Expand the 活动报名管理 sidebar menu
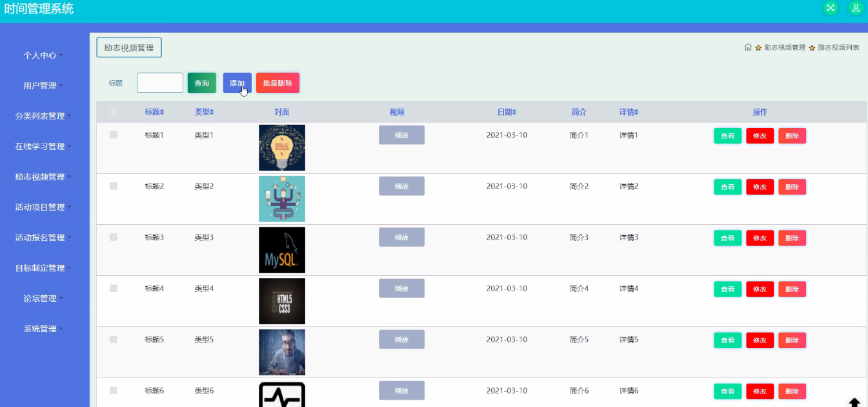 45,238
